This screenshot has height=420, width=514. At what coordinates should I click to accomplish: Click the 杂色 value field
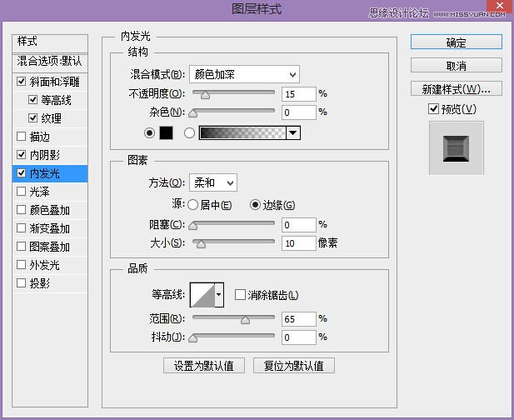[x=298, y=112]
